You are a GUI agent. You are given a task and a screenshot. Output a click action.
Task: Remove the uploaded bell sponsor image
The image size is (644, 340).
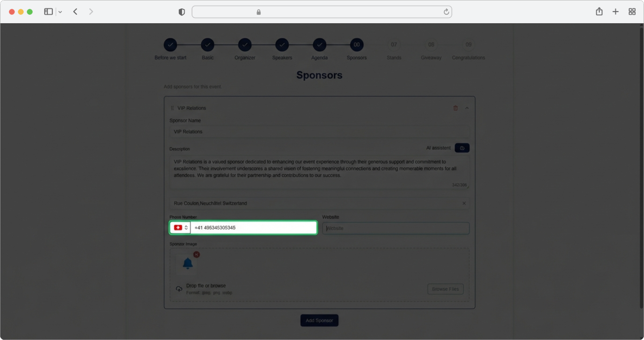(196, 254)
